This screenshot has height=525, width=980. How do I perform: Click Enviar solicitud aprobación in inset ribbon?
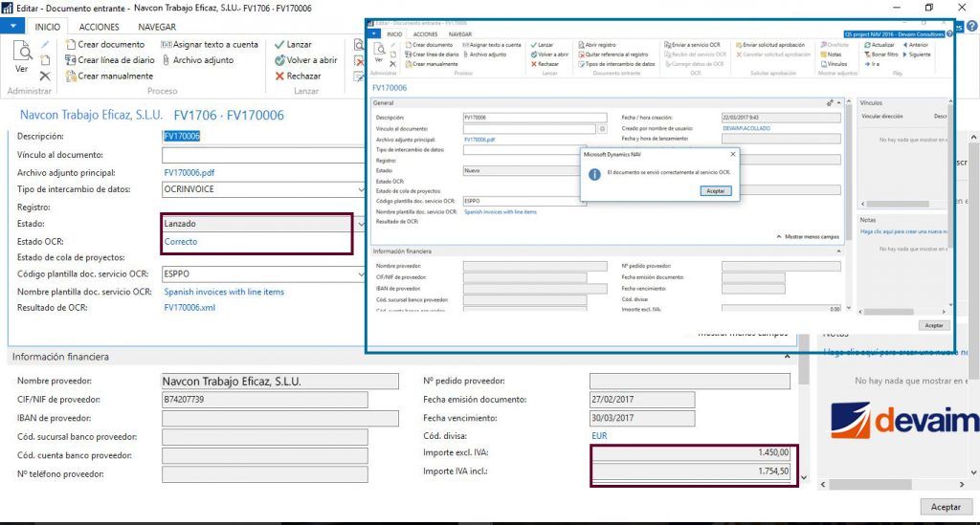click(x=770, y=45)
